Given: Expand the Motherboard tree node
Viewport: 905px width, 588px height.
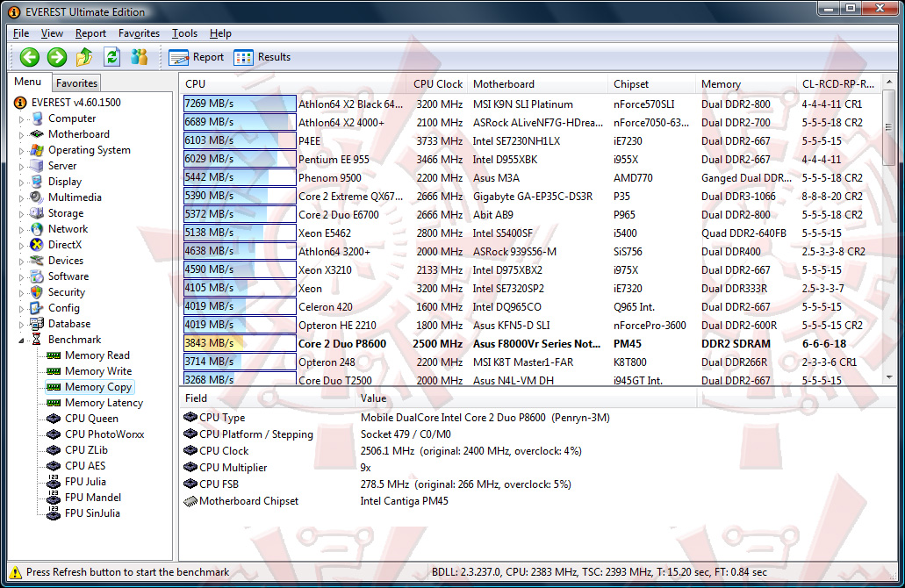Looking at the screenshot, I should (21, 135).
